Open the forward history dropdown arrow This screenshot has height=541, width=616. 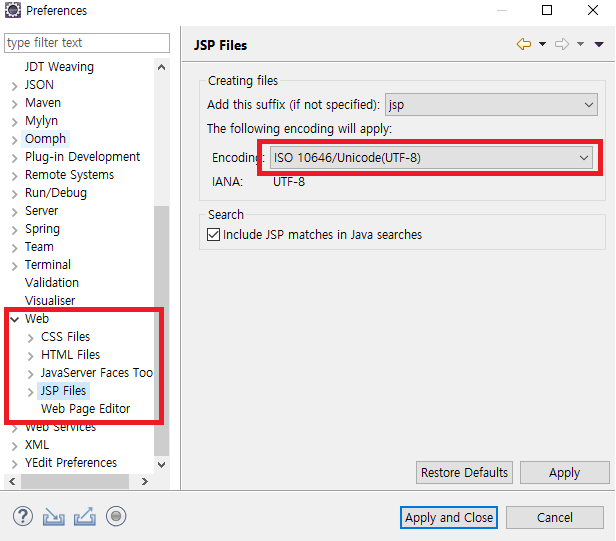click(580, 44)
